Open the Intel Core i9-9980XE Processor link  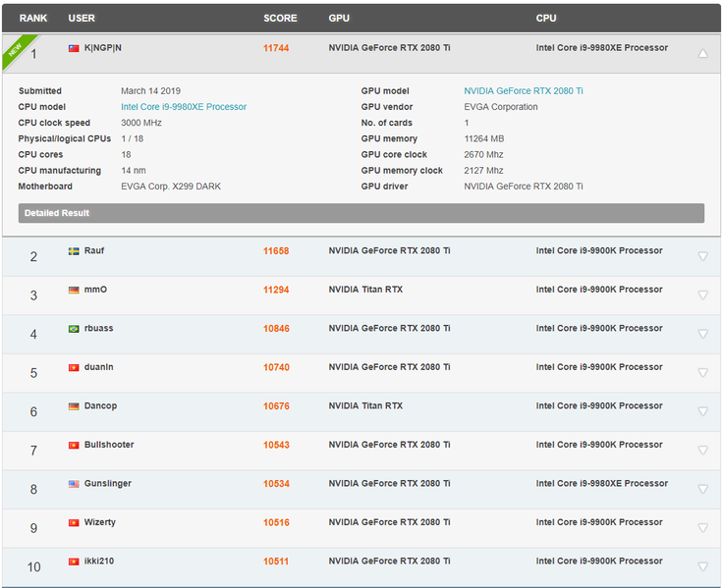pyautogui.click(x=184, y=107)
